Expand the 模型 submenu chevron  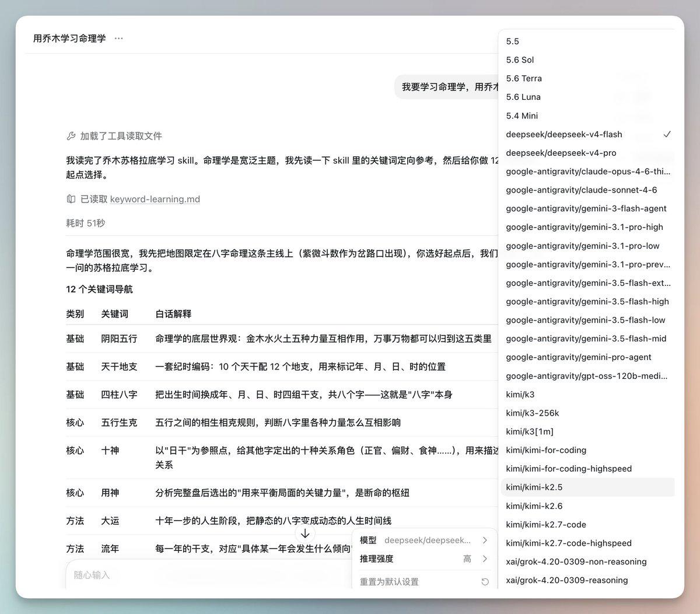click(485, 540)
